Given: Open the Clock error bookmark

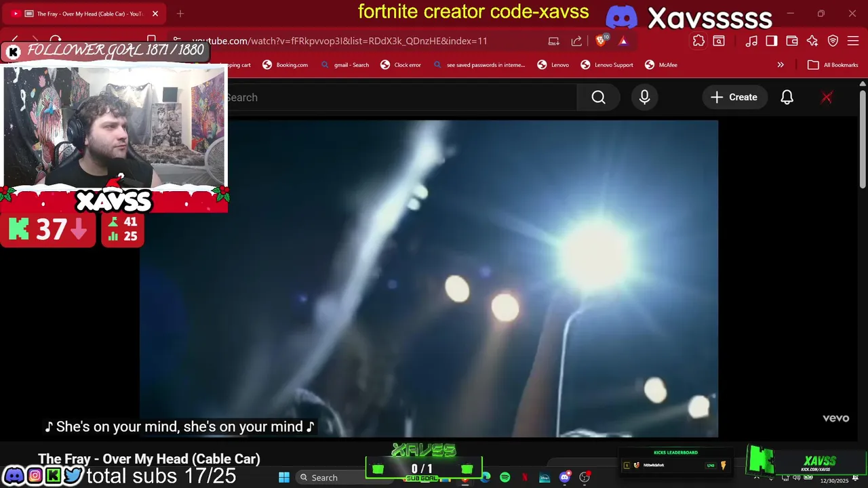Looking at the screenshot, I should coord(400,65).
